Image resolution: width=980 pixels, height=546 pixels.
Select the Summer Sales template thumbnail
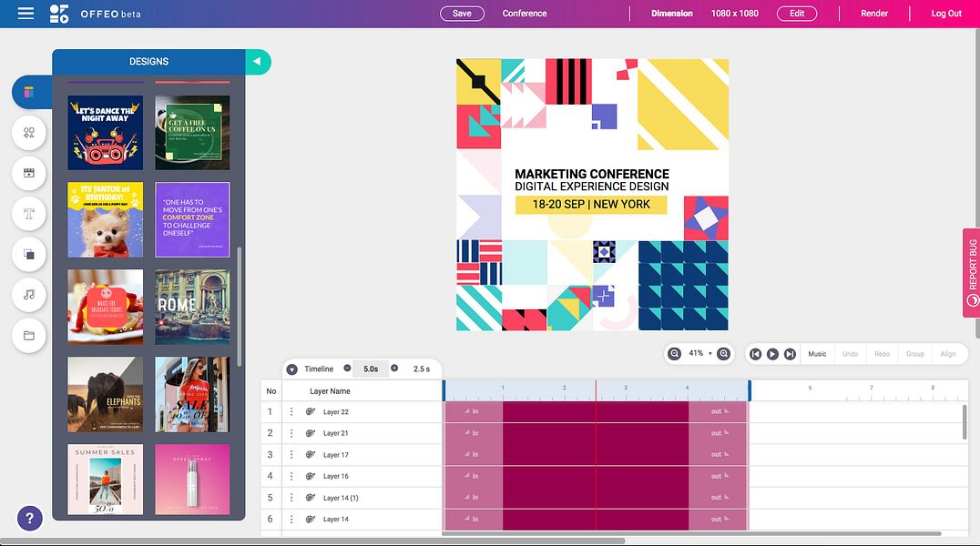[x=105, y=480]
